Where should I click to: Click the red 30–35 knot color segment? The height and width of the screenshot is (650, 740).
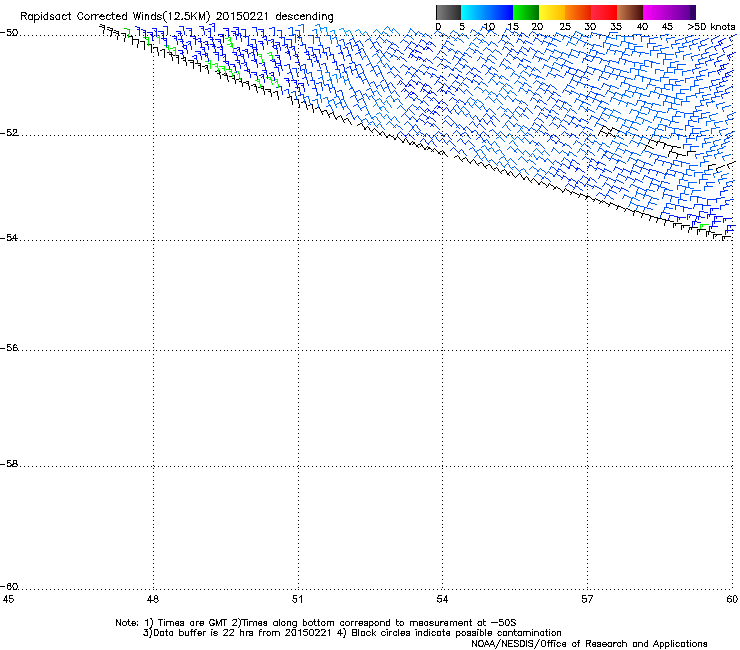coord(604,13)
